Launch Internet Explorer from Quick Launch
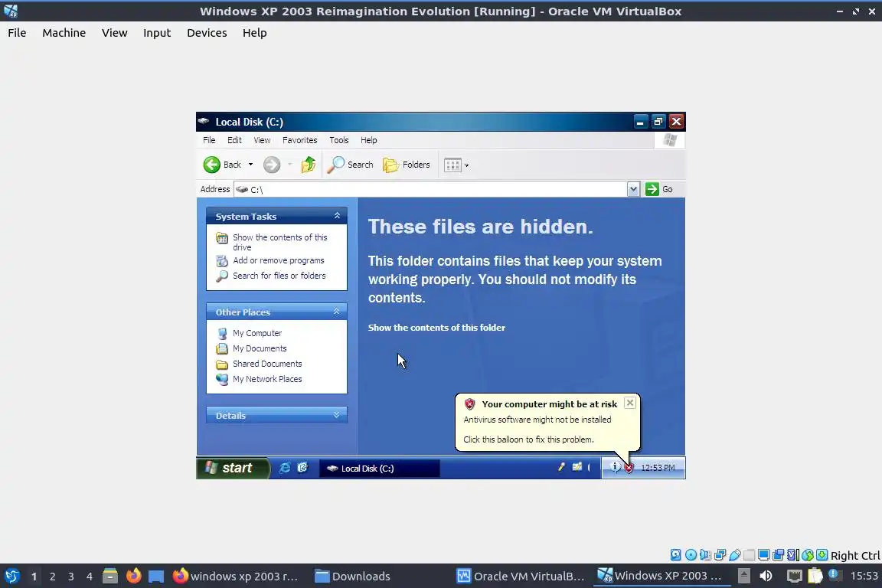The width and height of the screenshot is (882, 588). pos(285,468)
